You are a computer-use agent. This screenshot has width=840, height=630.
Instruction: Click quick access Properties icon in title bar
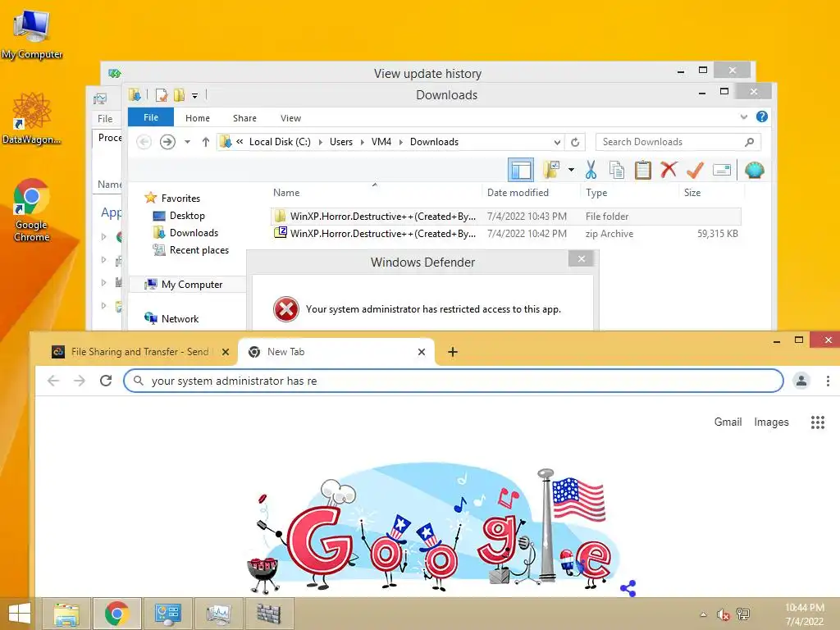[x=162, y=95]
